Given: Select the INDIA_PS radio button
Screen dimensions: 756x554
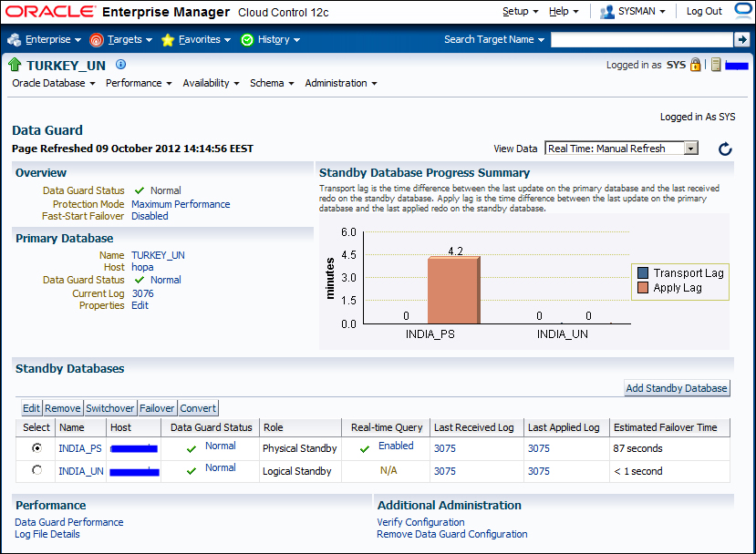Looking at the screenshot, I should [x=36, y=448].
